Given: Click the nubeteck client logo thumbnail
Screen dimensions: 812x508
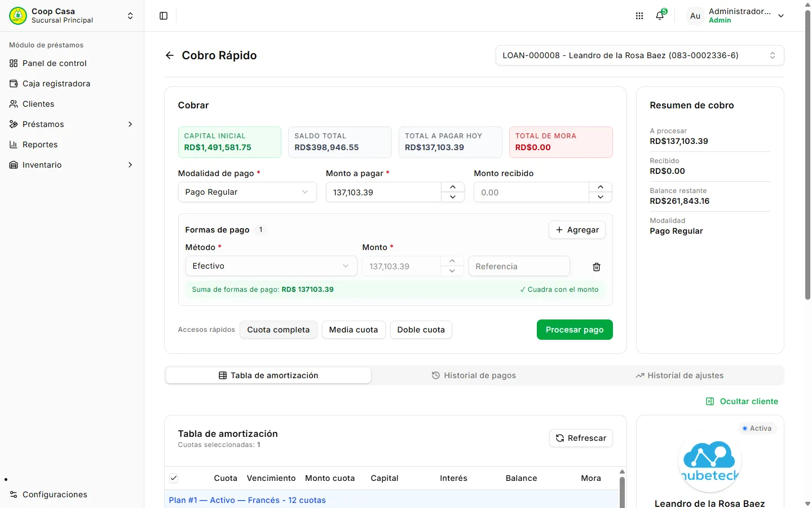Looking at the screenshot, I should coord(710,461).
